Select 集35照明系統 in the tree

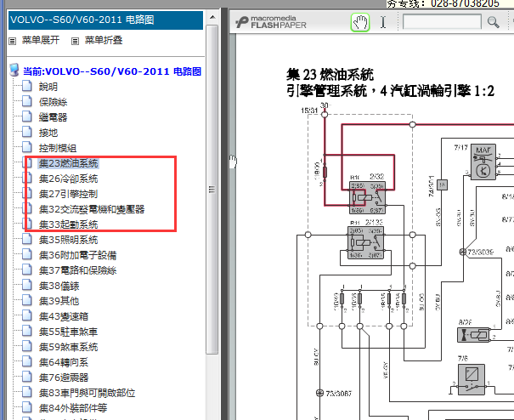tap(68, 240)
